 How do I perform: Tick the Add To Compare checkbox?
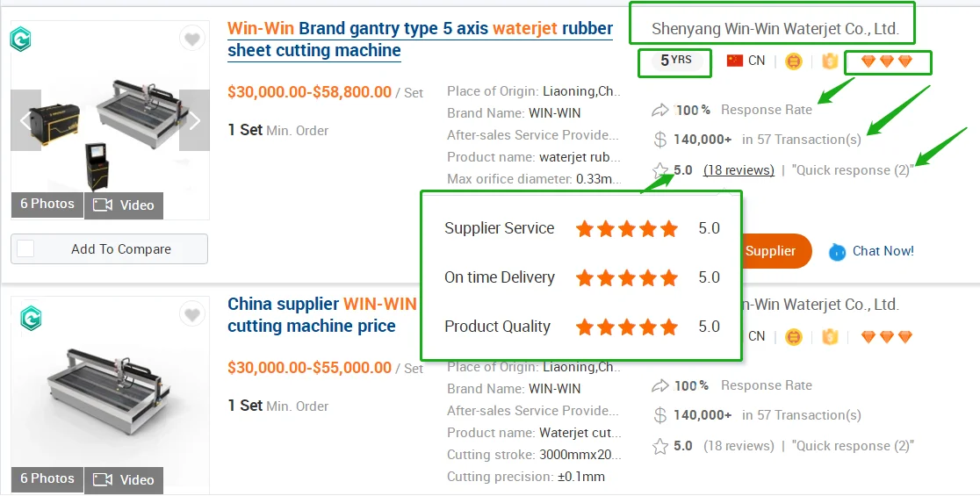tap(25, 248)
